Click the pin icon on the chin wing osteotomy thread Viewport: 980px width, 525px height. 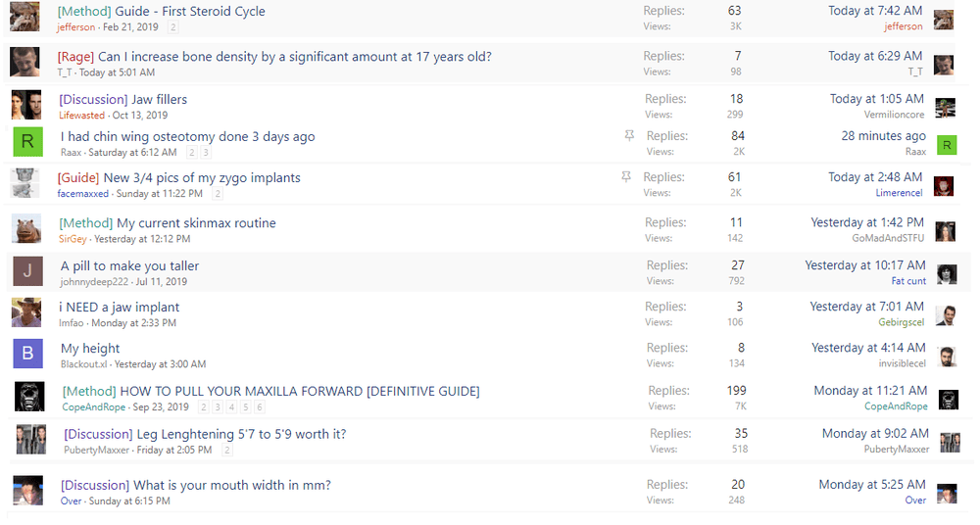point(629,136)
